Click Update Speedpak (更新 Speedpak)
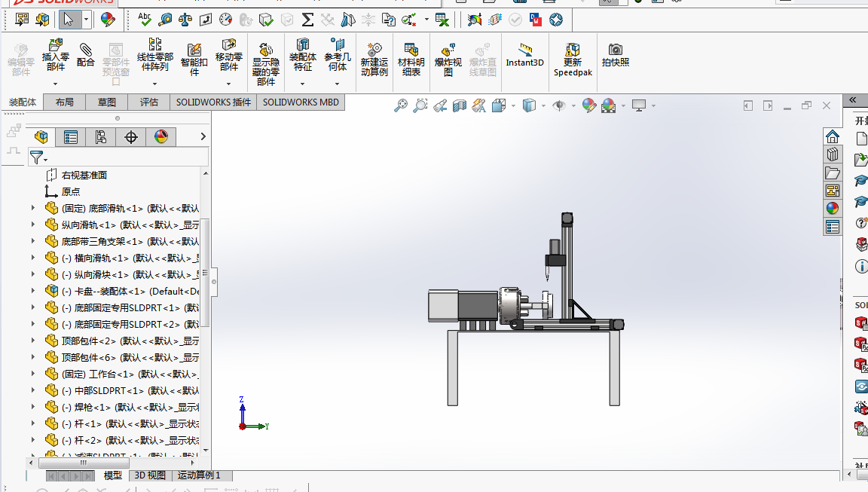Image resolution: width=868 pixels, height=492 pixels. coord(573,60)
